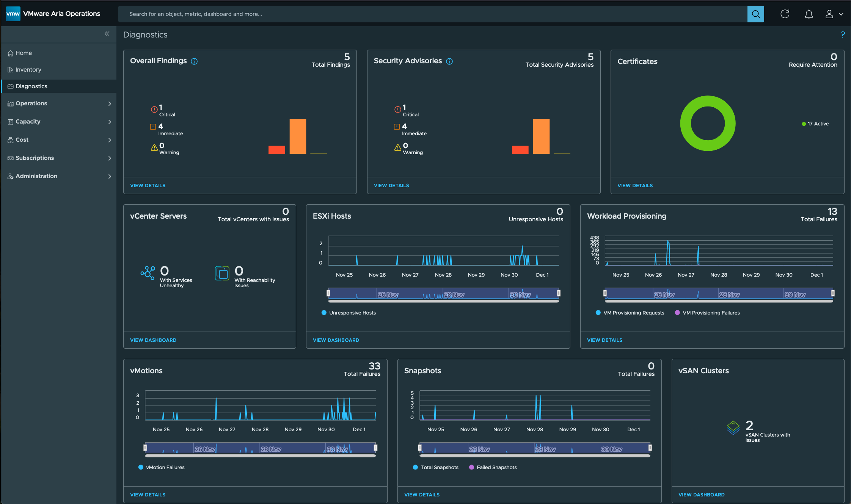
Task: Toggle Unresponsive Hosts legend series
Action: [x=349, y=313]
